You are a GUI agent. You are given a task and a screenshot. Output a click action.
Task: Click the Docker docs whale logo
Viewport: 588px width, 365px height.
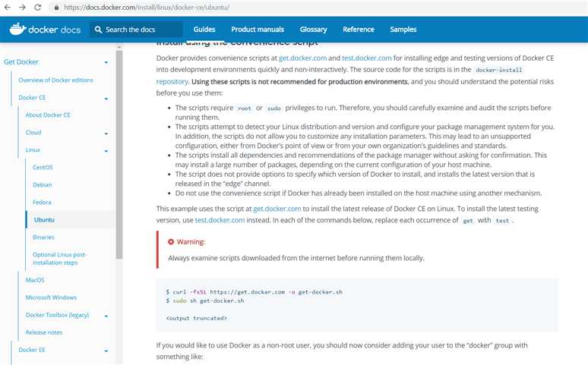(x=17, y=29)
